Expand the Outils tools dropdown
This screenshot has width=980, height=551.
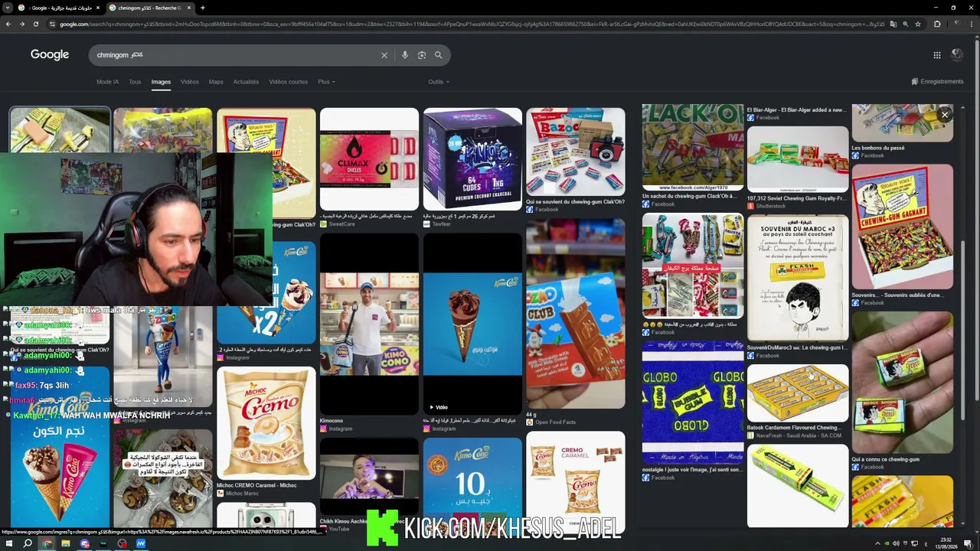(x=439, y=82)
